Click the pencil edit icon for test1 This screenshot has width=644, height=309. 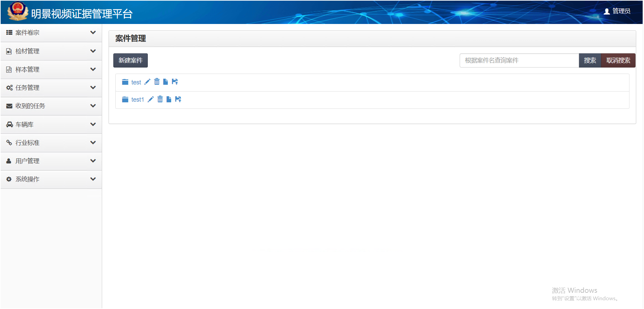151,99
